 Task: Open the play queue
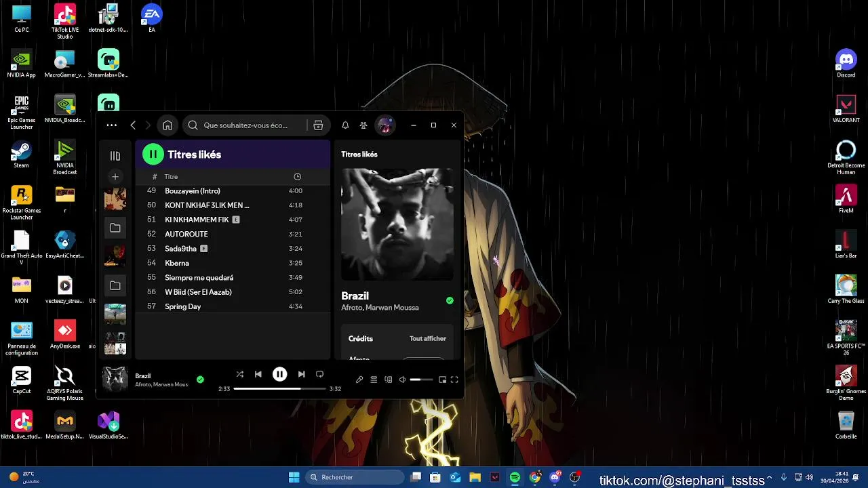tap(374, 380)
